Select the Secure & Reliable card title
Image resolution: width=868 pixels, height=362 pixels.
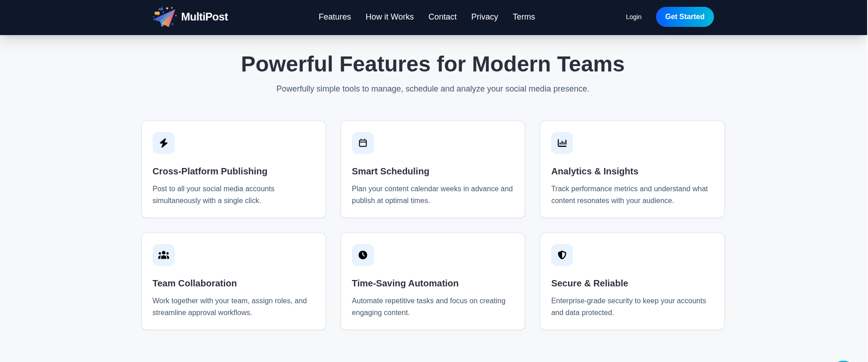coord(589,283)
